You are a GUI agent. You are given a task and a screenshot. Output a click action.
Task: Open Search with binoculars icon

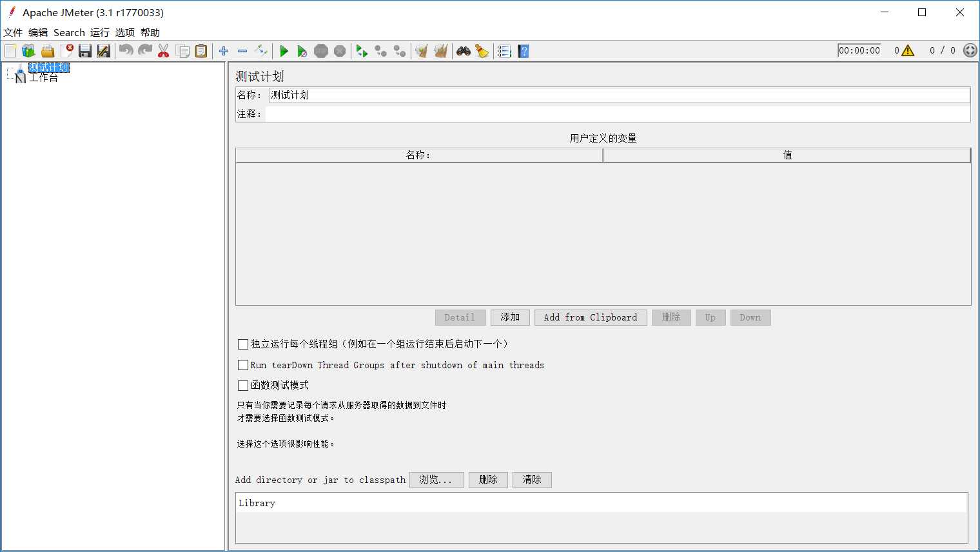click(463, 51)
